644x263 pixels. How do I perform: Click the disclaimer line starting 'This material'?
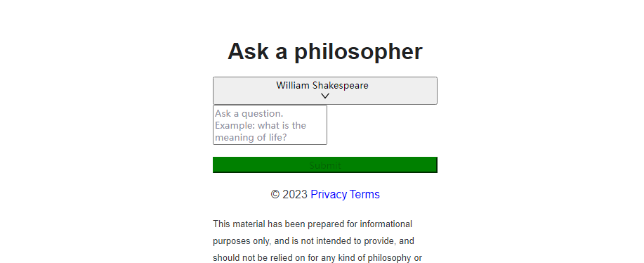[x=313, y=224]
